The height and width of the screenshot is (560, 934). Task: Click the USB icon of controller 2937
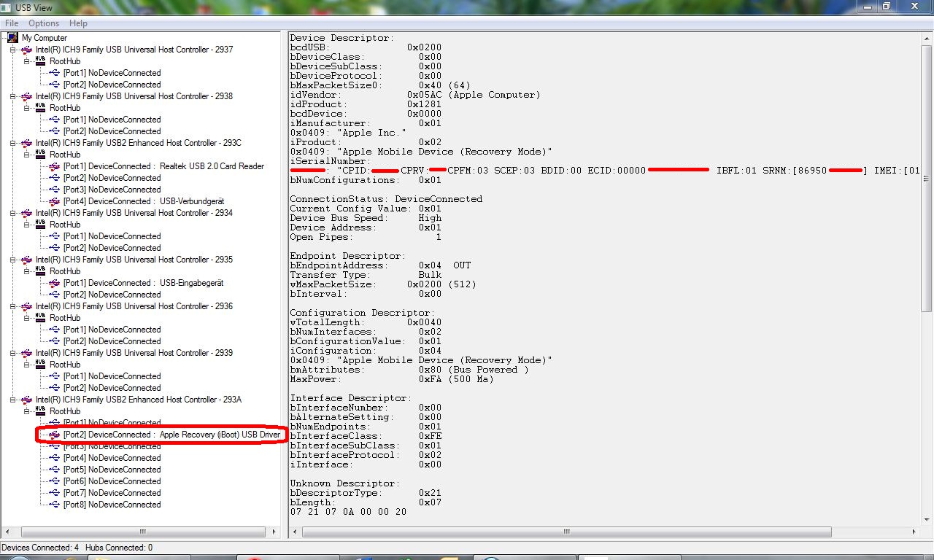click(27, 50)
